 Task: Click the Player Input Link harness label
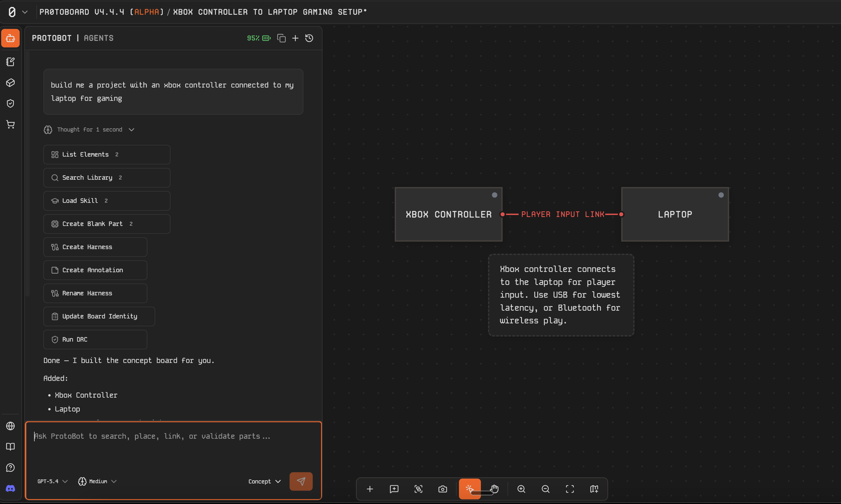click(x=563, y=215)
